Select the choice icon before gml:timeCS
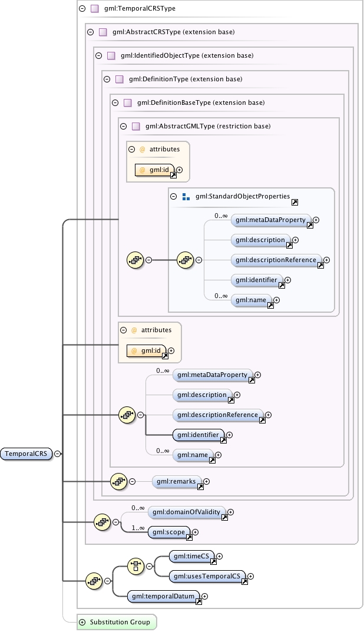This screenshot has width=364, height=632. 136,566
